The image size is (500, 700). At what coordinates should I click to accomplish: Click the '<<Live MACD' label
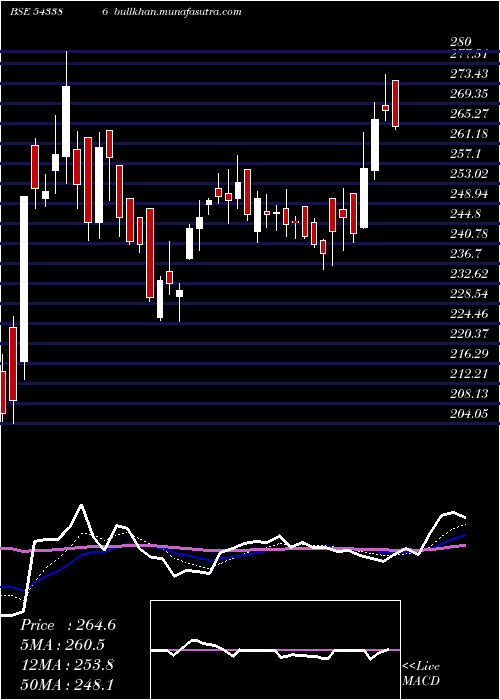[x=421, y=674]
